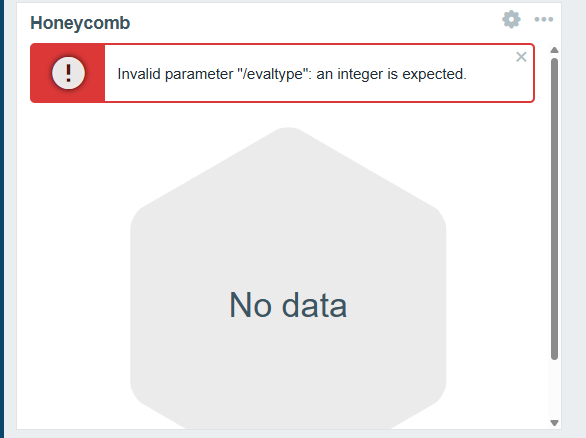Click the gray dashboard background outside widget
The height and width of the screenshot is (438, 586).
click(x=574, y=224)
